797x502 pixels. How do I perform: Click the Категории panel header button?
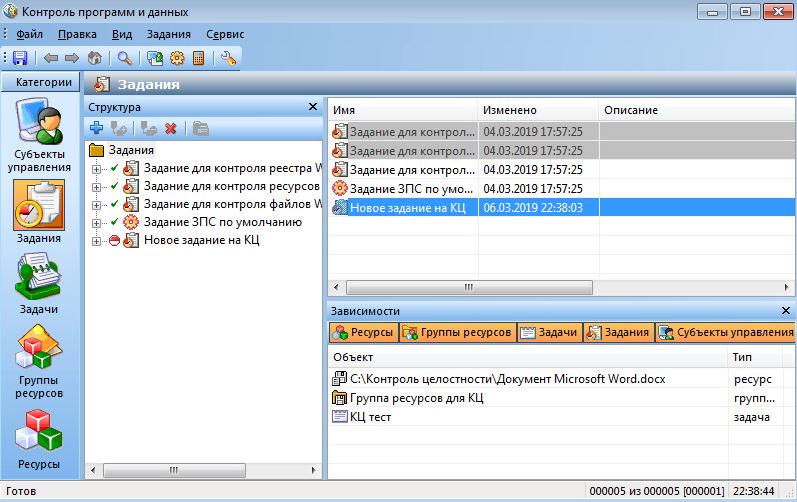pos(41,82)
